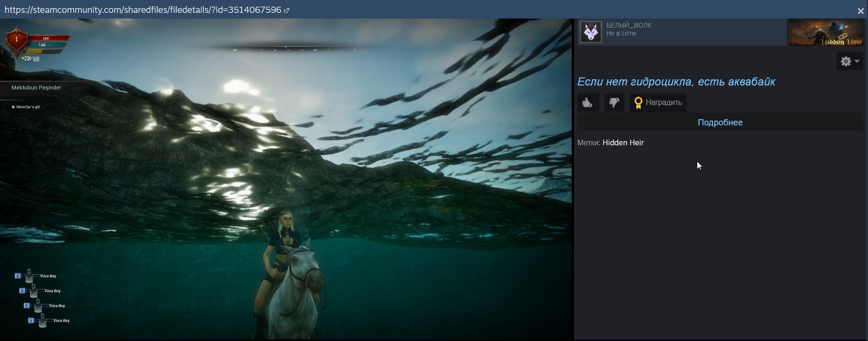Close the screenshot overlay with the X
The image size is (868, 341).
click(x=860, y=11)
